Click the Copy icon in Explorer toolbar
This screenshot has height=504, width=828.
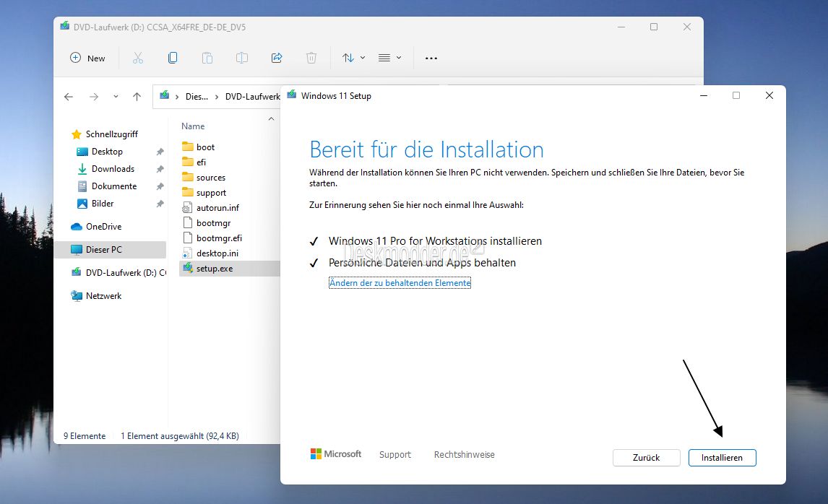tap(173, 58)
